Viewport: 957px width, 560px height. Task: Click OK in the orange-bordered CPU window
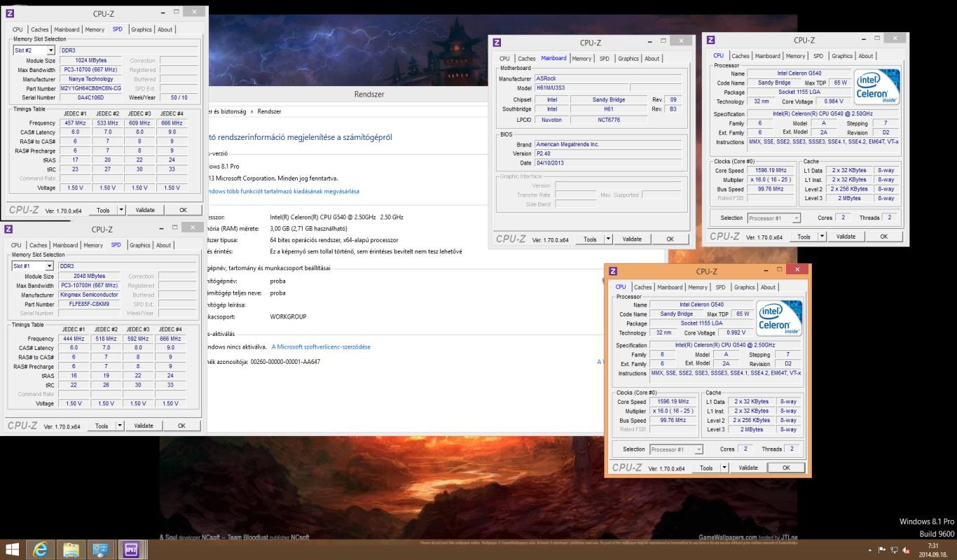point(785,468)
